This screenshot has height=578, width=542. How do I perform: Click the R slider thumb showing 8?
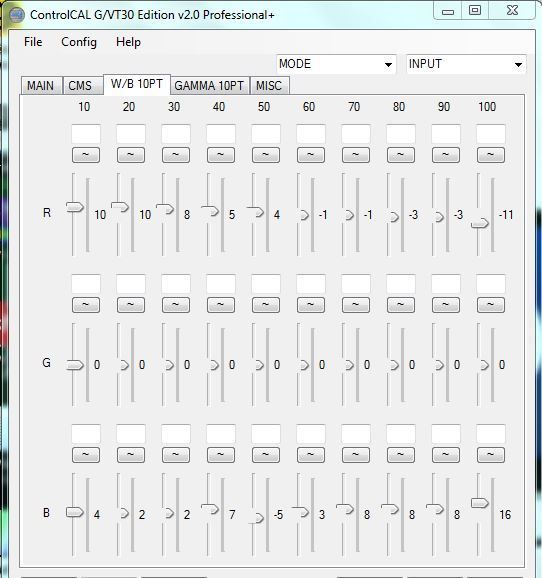(x=165, y=209)
